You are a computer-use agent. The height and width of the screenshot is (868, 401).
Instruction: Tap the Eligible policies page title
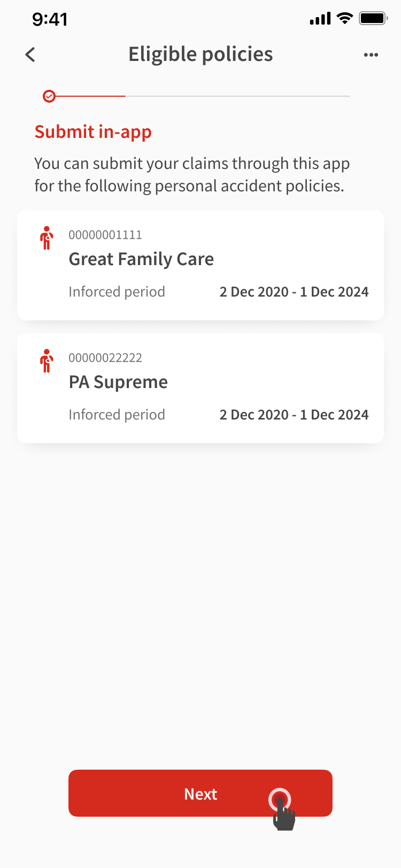pyautogui.click(x=200, y=55)
